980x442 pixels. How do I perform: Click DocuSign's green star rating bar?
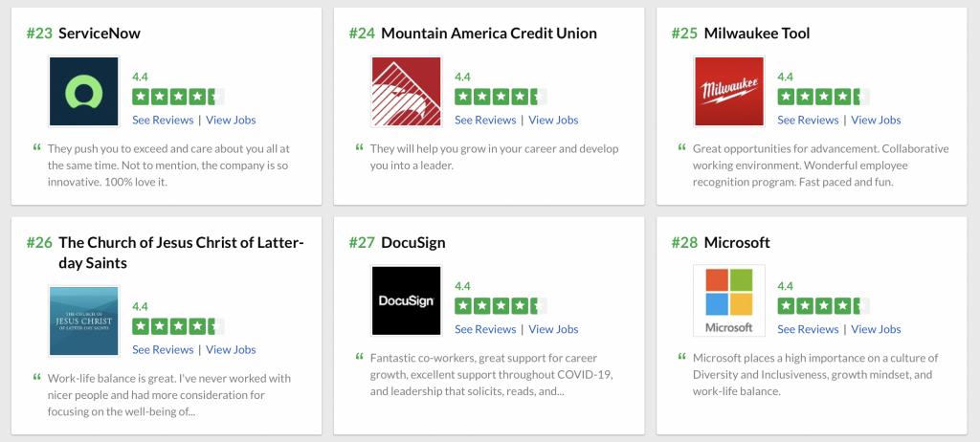(x=501, y=306)
